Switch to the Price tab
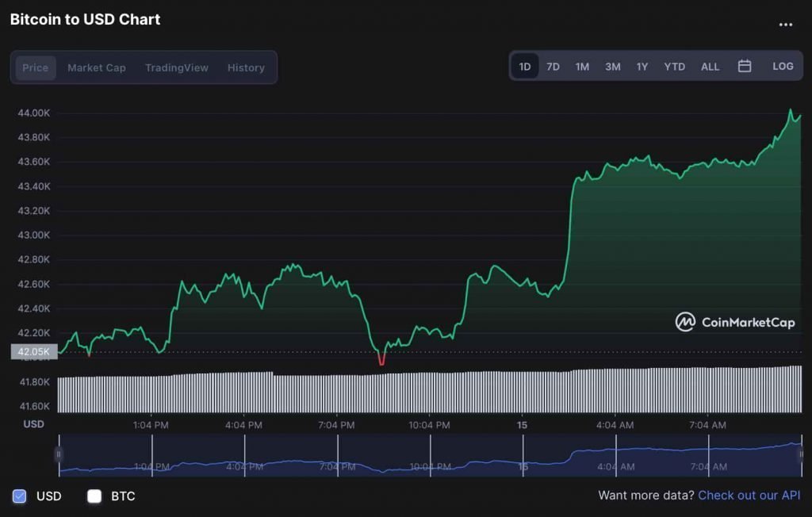 click(35, 68)
